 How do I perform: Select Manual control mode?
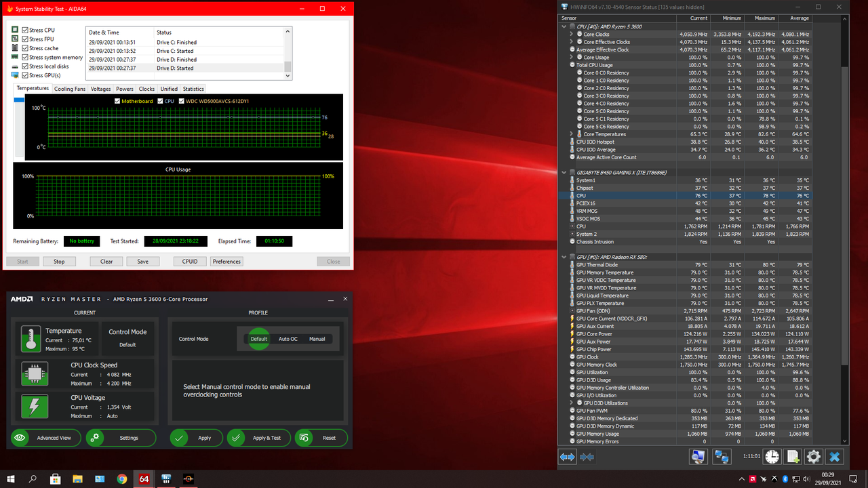317,339
